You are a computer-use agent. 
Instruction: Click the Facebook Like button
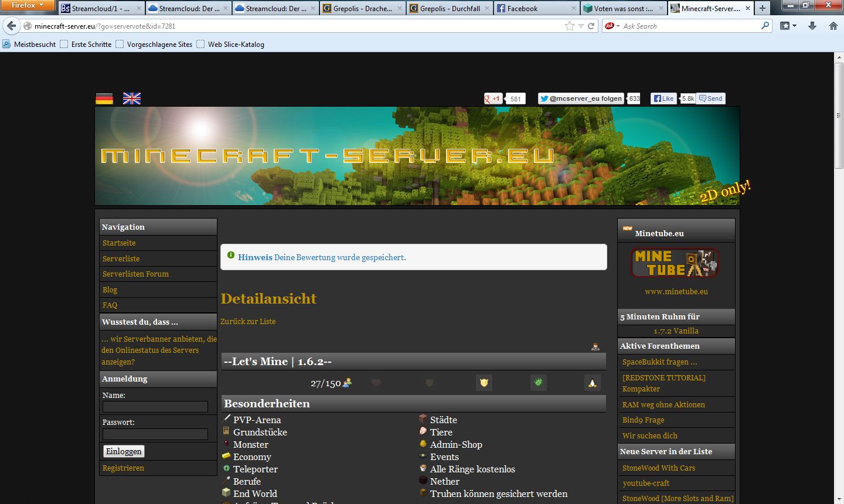point(663,98)
